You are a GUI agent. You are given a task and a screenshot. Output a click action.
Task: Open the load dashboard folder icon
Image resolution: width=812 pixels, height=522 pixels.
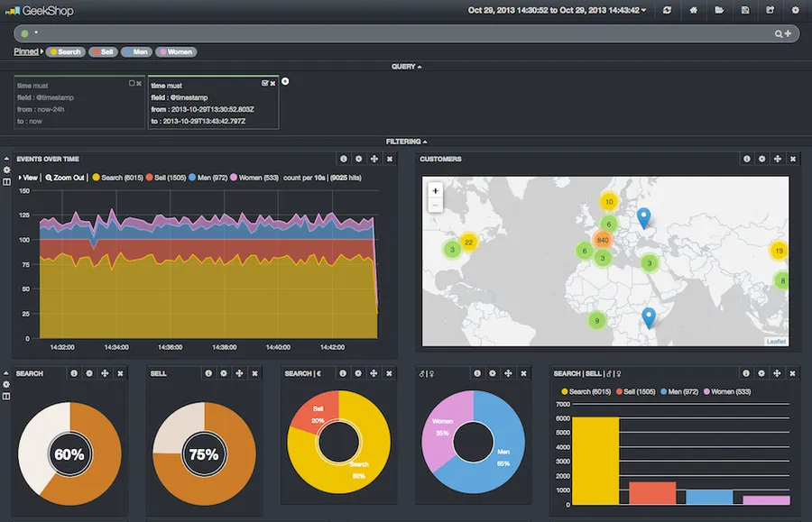[719, 10]
